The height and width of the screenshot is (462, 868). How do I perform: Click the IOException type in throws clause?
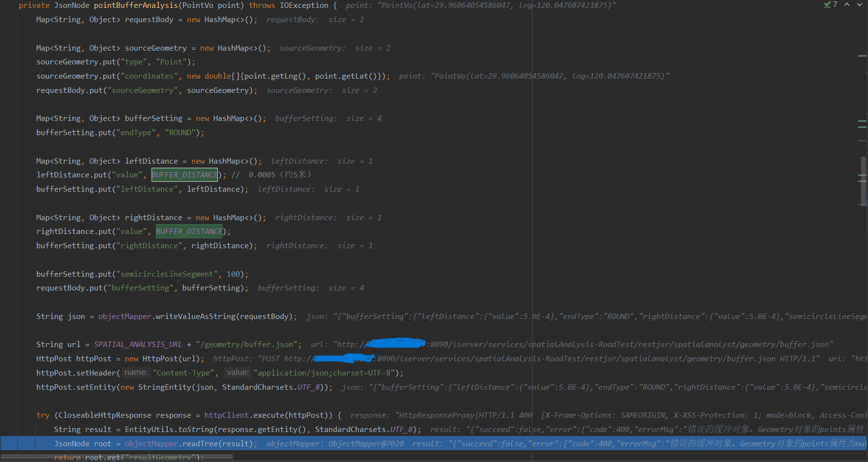pyautogui.click(x=304, y=5)
